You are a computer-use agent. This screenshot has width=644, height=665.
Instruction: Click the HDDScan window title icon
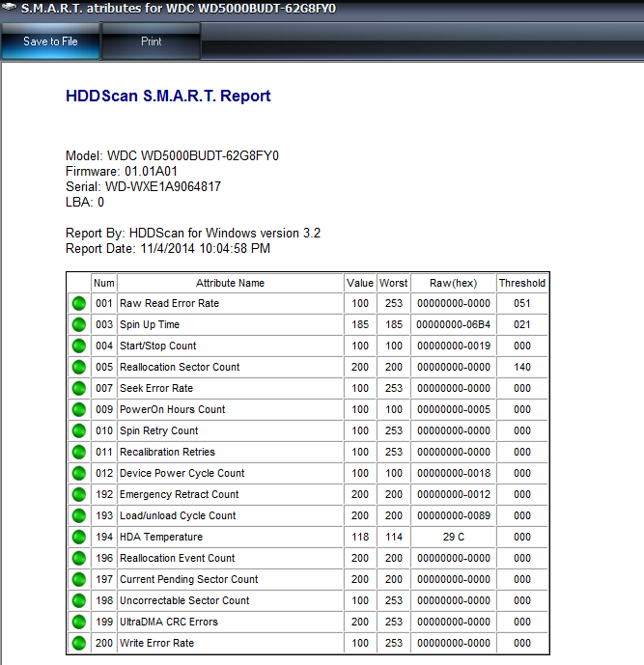10,7
